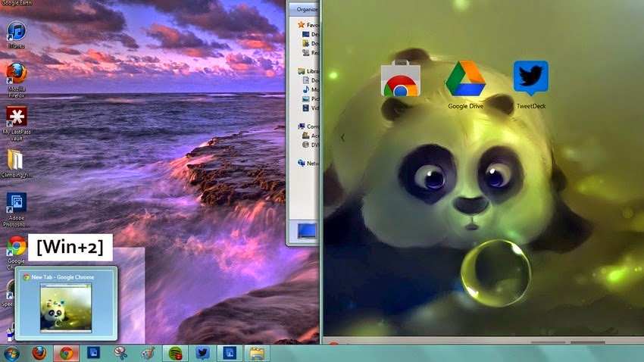Select Downloads under Favorites in Explorer
Image resolution: width=644 pixels, height=362 pixels.
click(311, 43)
